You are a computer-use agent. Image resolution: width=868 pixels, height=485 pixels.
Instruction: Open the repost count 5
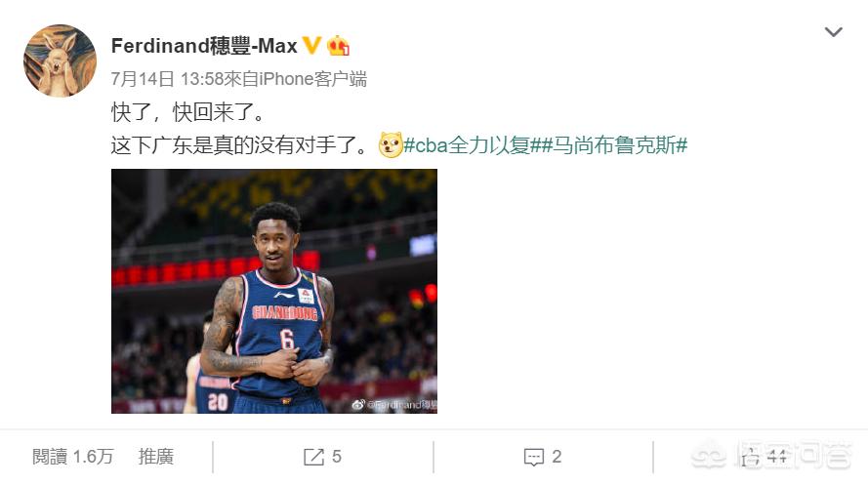(x=337, y=457)
